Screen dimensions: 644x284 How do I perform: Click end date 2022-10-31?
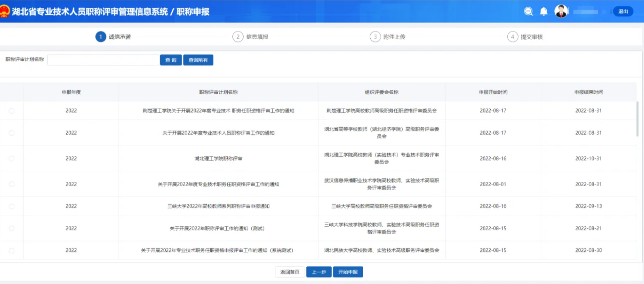(x=588, y=158)
